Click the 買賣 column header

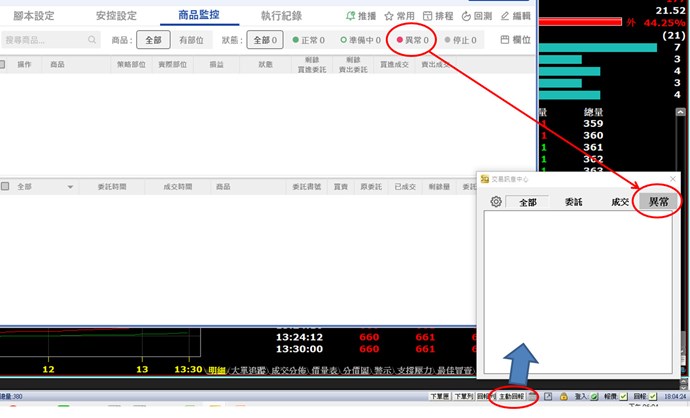tap(341, 187)
